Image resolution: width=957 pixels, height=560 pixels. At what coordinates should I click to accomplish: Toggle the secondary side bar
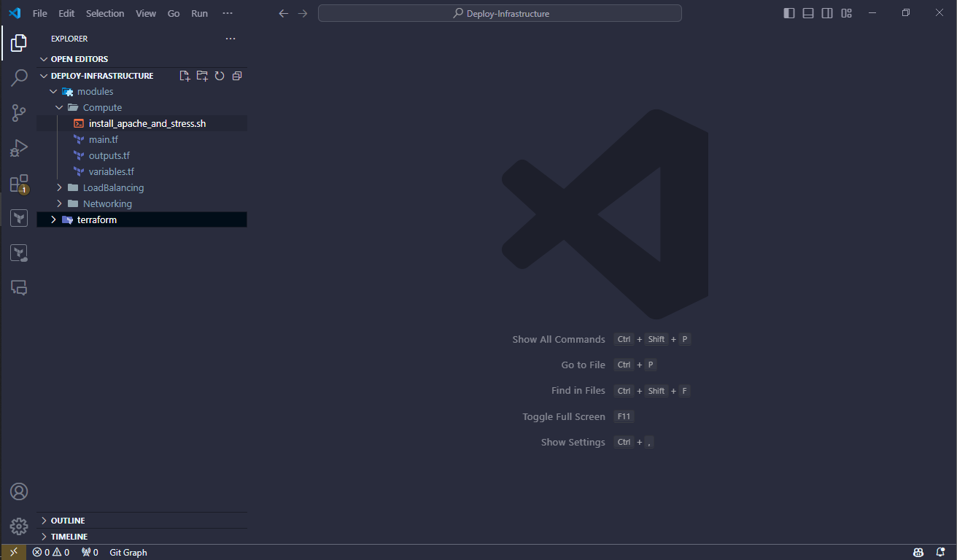pyautogui.click(x=827, y=13)
